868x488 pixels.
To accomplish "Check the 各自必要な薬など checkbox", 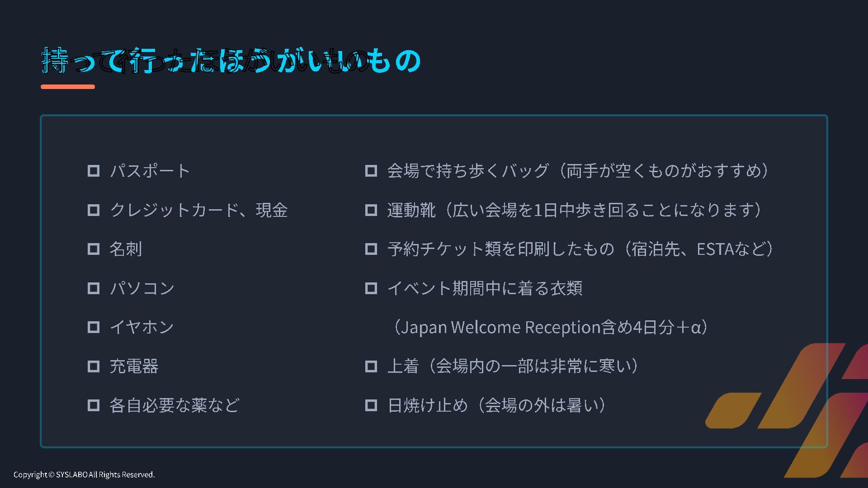I will pyautogui.click(x=94, y=405).
